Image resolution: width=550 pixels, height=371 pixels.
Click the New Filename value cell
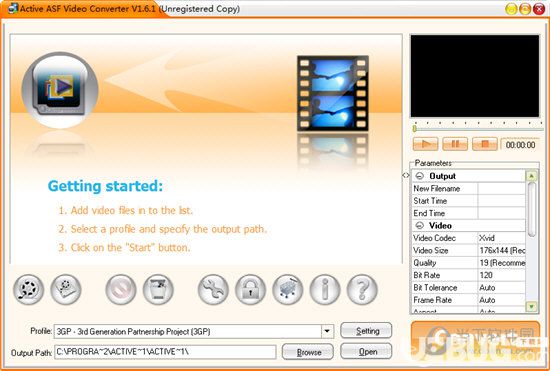pyautogui.click(x=502, y=188)
